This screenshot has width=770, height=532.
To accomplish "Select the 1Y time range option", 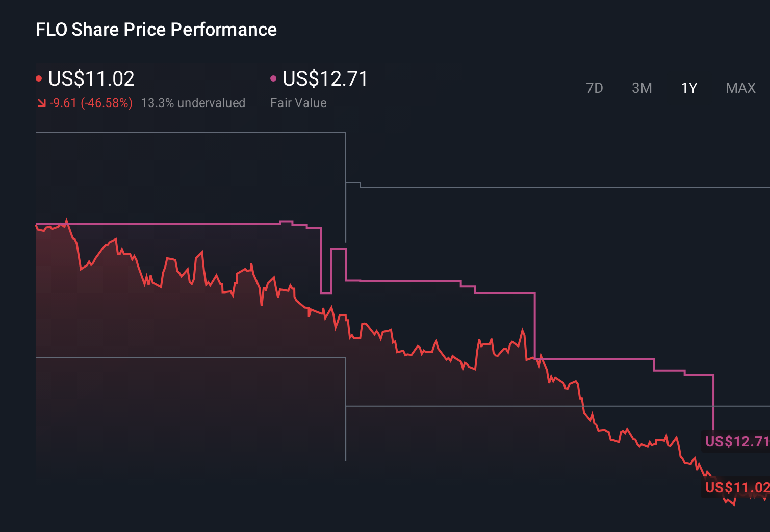I will pyautogui.click(x=688, y=88).
